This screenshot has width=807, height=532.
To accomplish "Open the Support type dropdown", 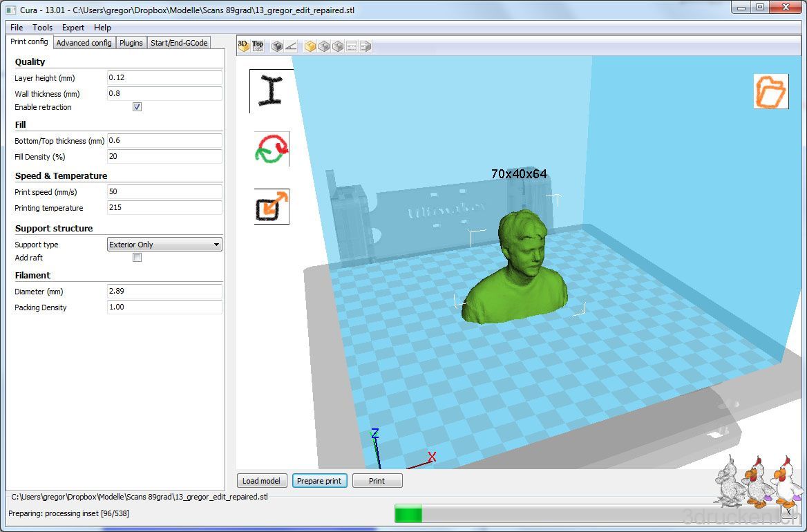I will tap(164, 245).
